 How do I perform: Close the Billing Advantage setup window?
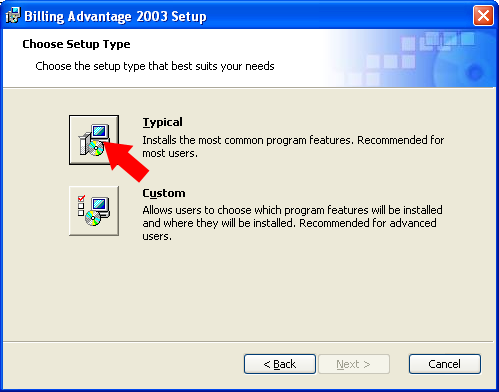pos(483,15)
